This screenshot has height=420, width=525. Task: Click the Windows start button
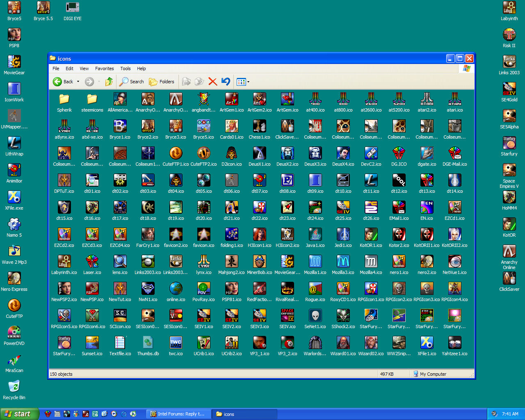click(19, 414)
